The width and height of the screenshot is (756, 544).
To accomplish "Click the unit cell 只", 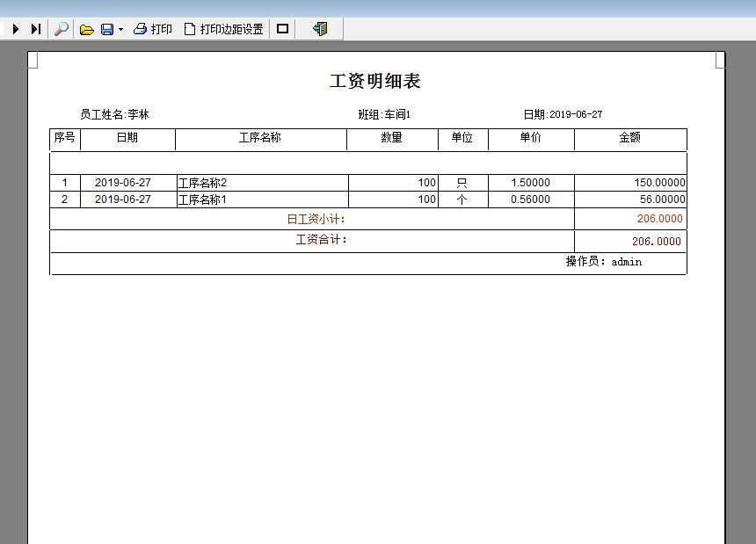I will pos(462,183).
